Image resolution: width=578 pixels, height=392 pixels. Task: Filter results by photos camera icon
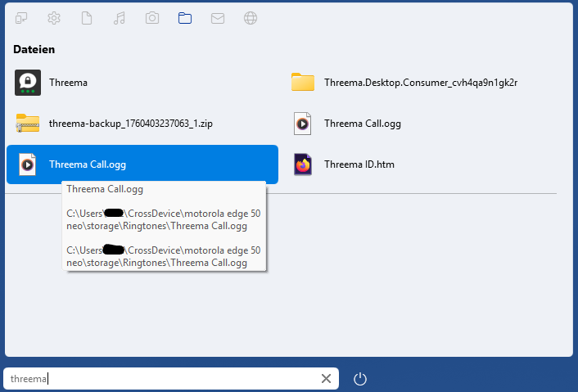(152, 18)
